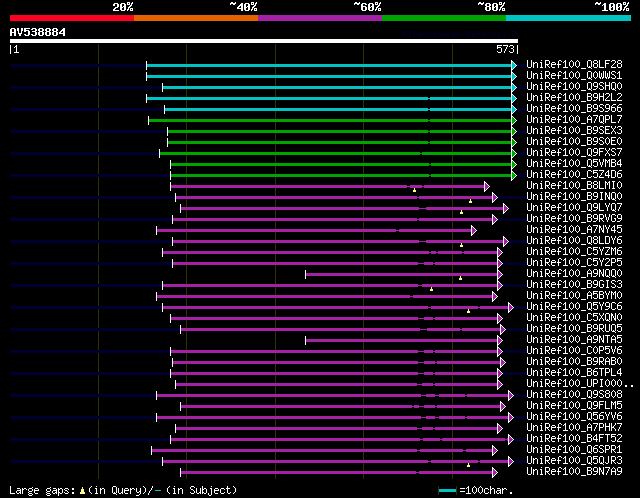Click the UniRef100_B9RUQ5 label

click(x=574, y=329)
